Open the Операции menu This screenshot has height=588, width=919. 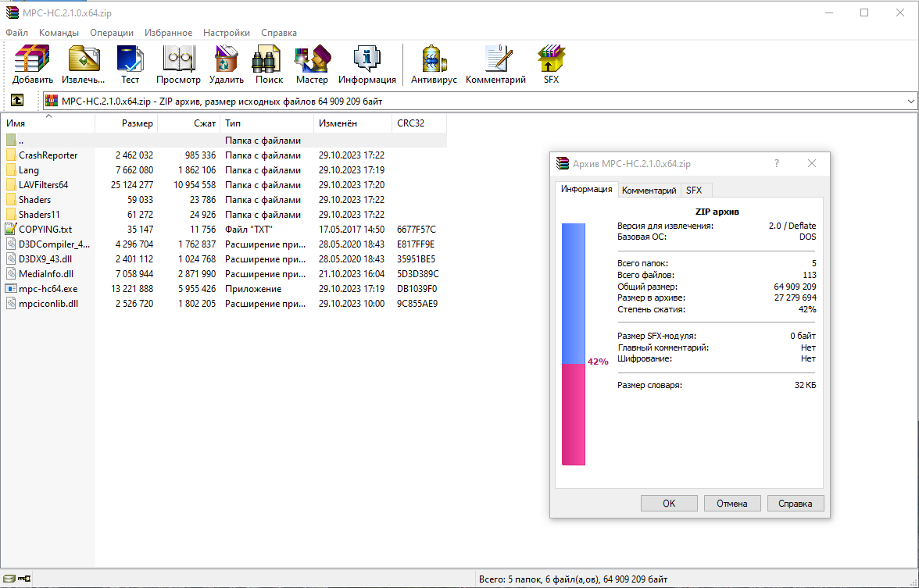tap(111, 33)
